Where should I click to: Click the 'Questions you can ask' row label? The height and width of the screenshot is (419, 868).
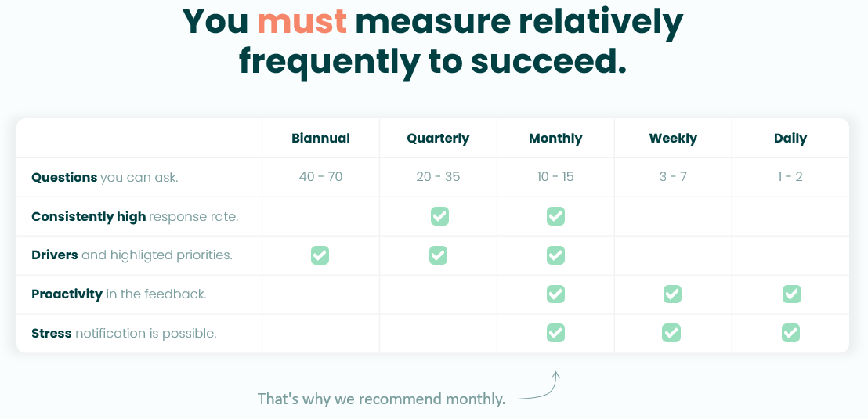(x=105, y=178)
